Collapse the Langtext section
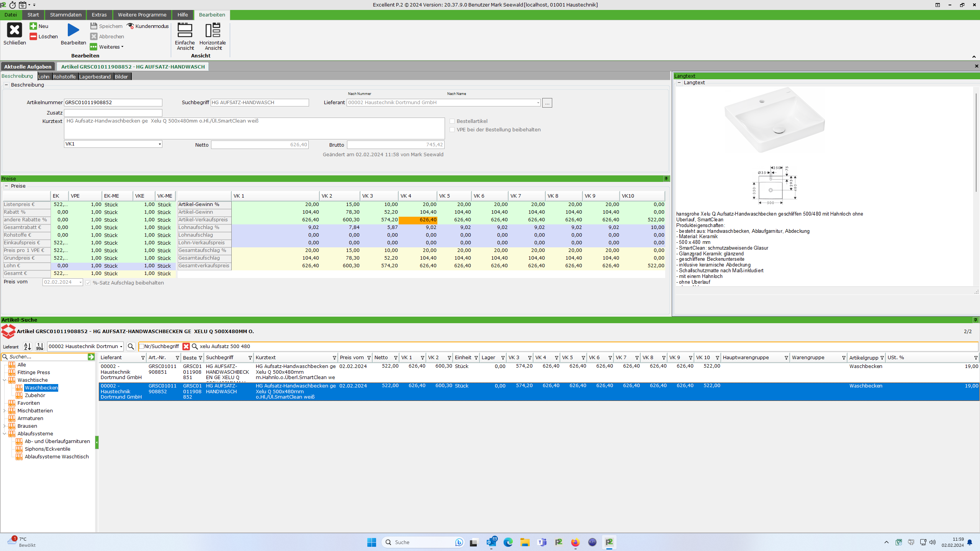This screenshot has width=980, height=551. [679, 82]
